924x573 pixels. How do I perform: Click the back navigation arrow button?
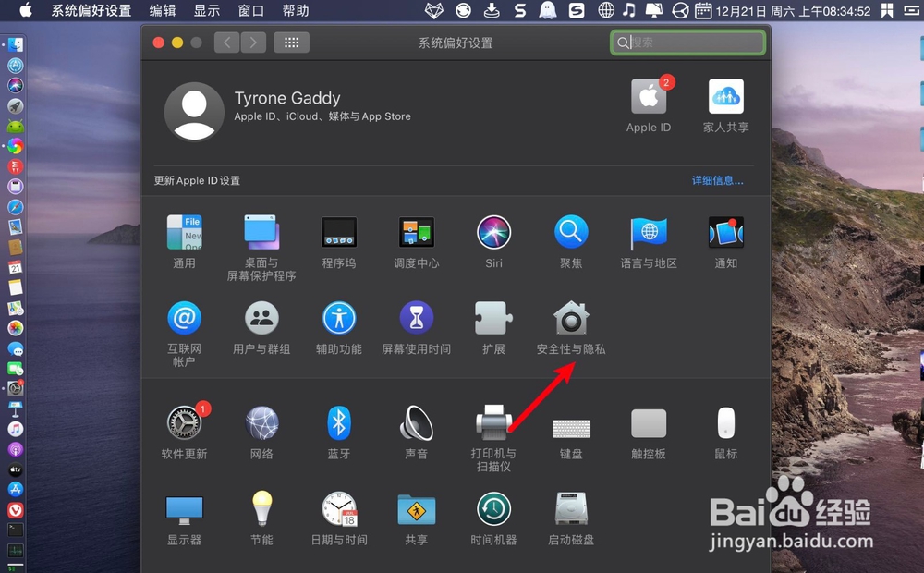click(x=227, y=43)
